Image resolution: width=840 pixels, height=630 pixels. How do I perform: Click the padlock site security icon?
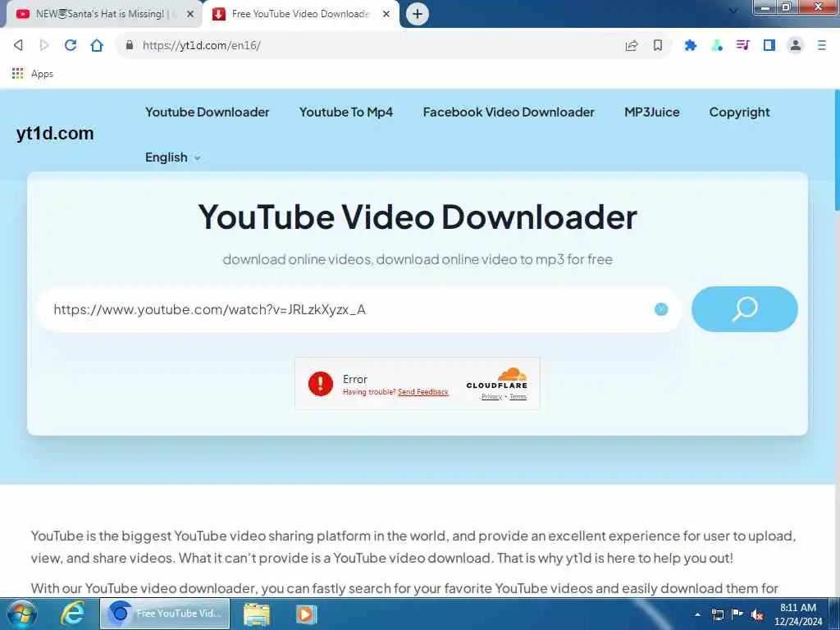(129, 45)
